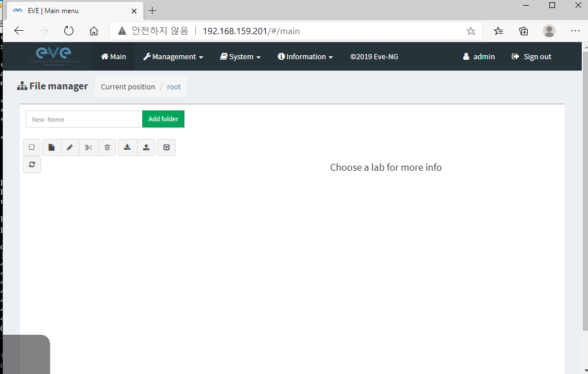
Task: Open the toolbar caret-square dropdown button
Action: (167, 147)
